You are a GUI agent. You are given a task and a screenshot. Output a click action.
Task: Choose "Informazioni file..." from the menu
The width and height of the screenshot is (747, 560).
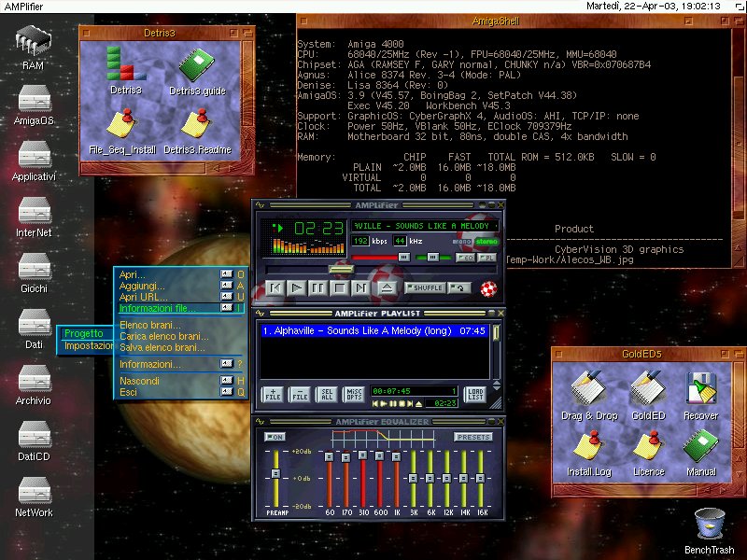tap(155, 308)
